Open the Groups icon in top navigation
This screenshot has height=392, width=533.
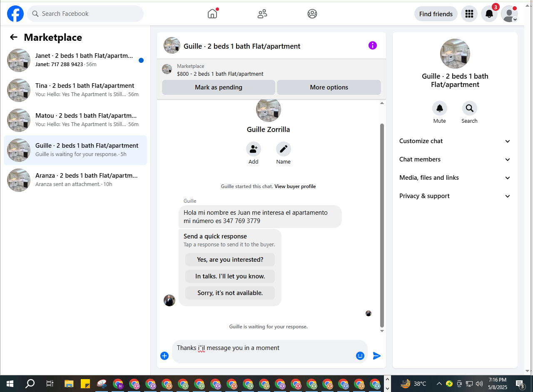coord(312,14)
